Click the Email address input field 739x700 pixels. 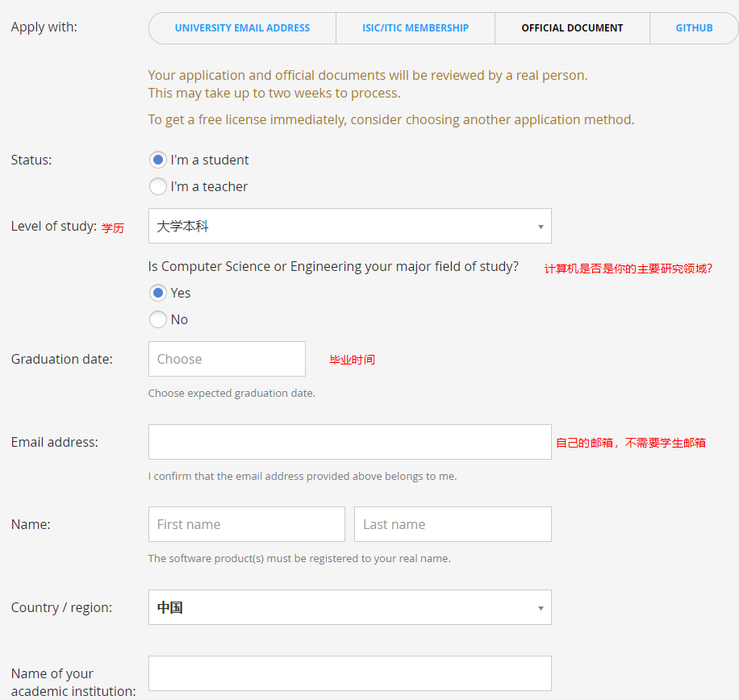click(x=349, y=442)
